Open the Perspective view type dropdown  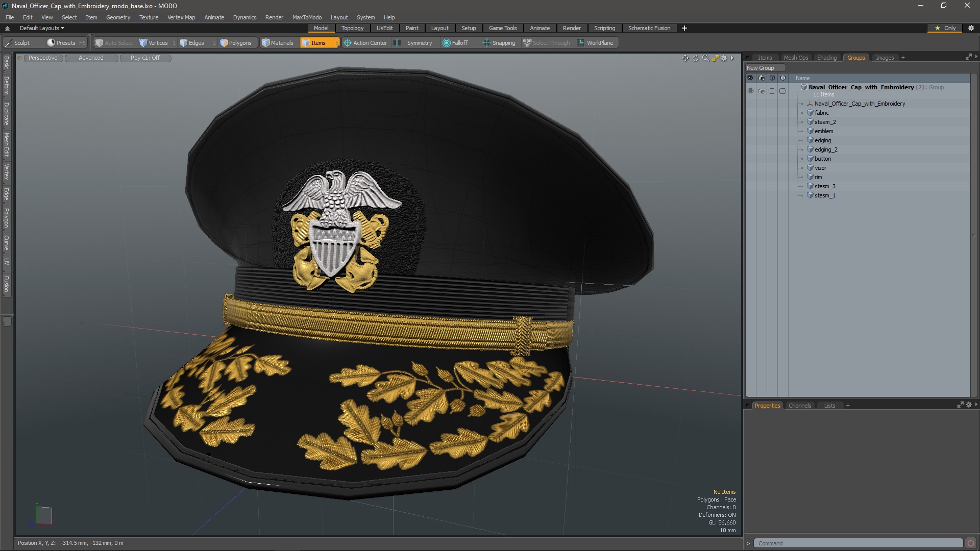tap(43, 58)
